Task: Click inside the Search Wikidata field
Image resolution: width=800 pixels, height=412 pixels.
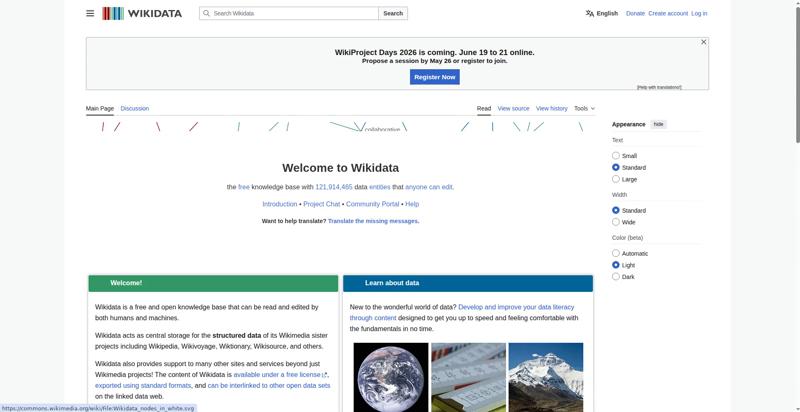Action: point(295,13)
